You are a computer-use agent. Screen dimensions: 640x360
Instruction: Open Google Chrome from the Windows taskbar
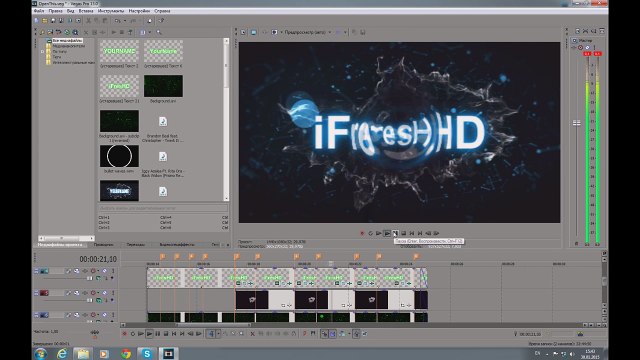[x=125, y=353]
